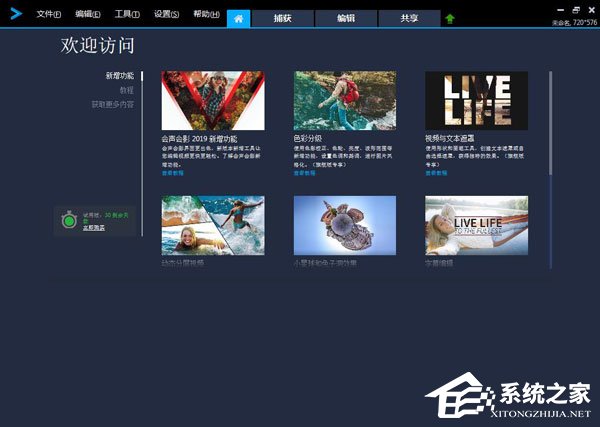
Task: Switch to the 共享 tab
Action: pos(409,18)
